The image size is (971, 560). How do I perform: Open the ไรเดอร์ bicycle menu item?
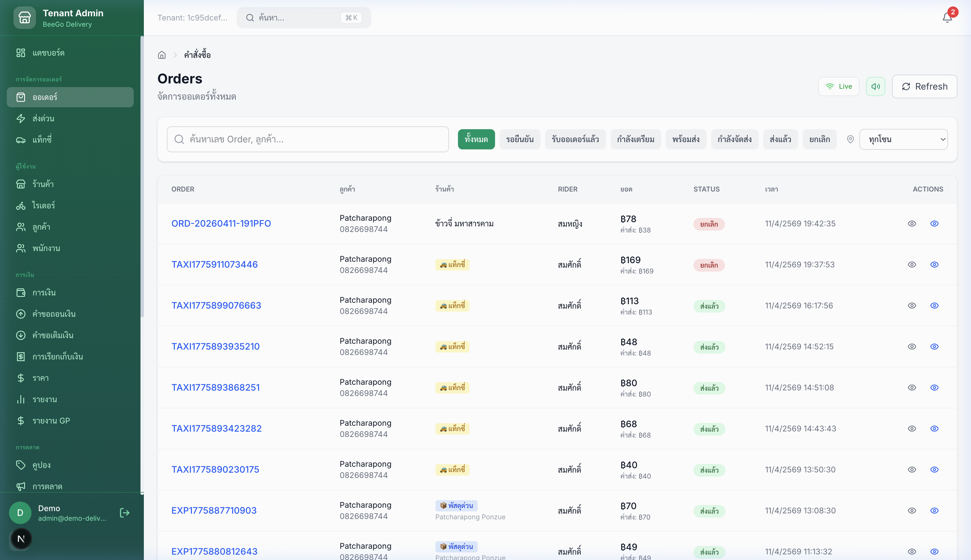tap(43, 205)
